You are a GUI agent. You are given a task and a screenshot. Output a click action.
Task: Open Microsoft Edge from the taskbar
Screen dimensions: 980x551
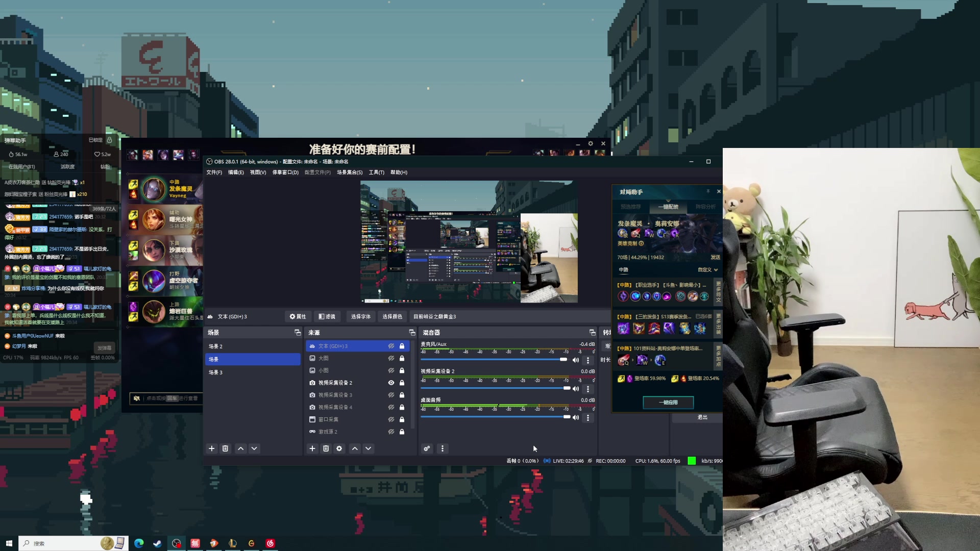(139, 543)
